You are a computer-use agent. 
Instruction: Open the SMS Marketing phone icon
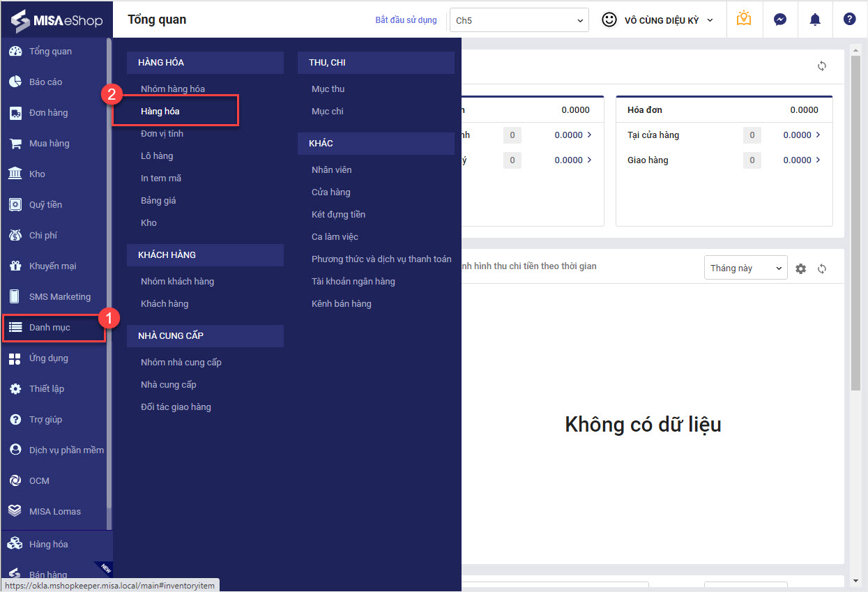pos(15,297)
